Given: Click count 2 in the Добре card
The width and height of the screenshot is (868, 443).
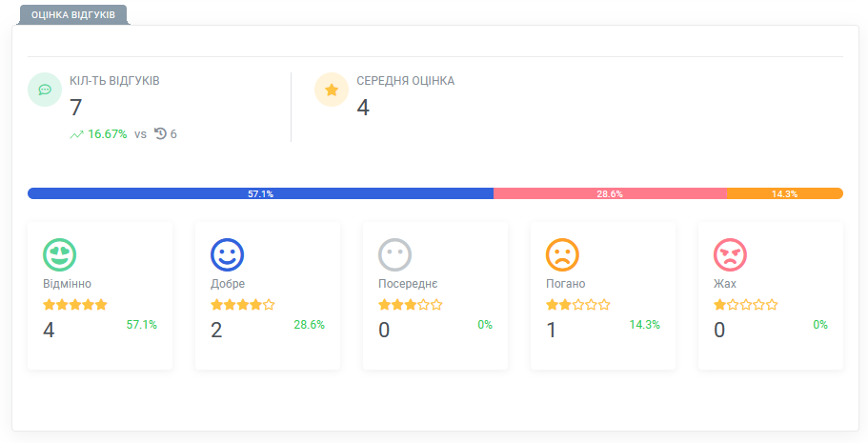Looking at the screenshot, I should [x=216, y=330].
